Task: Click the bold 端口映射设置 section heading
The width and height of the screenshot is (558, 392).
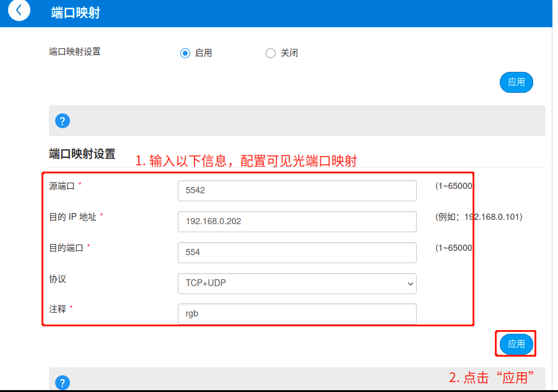Action: pos(82,154)
